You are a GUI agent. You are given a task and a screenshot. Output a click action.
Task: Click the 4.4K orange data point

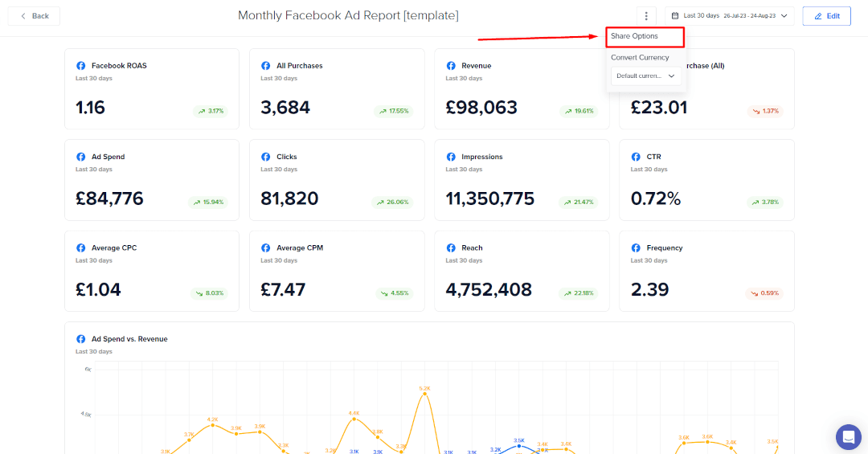[x=354, y=419]
